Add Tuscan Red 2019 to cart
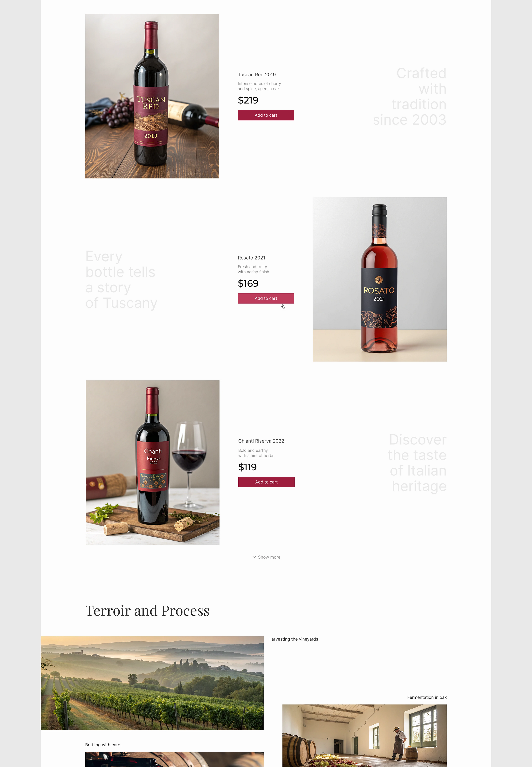 pos(266,115)
